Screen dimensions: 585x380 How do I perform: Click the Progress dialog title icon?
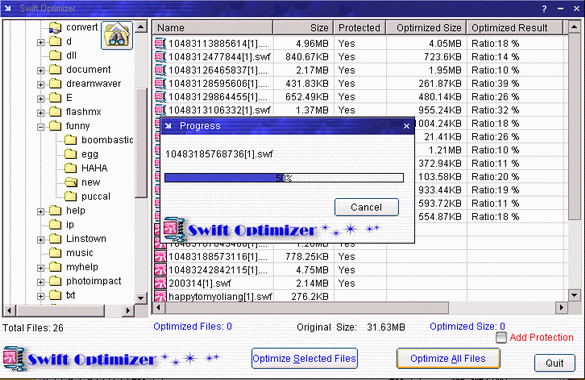coord(168,126)
